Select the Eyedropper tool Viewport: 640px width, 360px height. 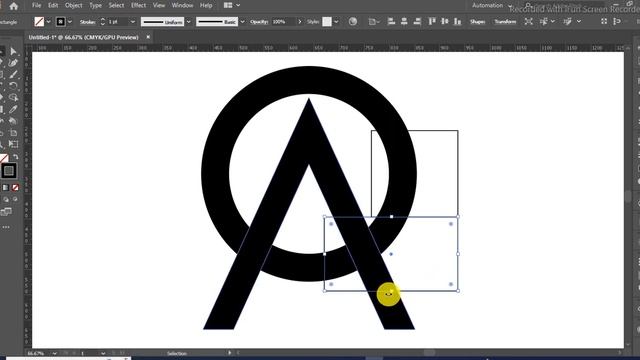[x=13, y=109]
